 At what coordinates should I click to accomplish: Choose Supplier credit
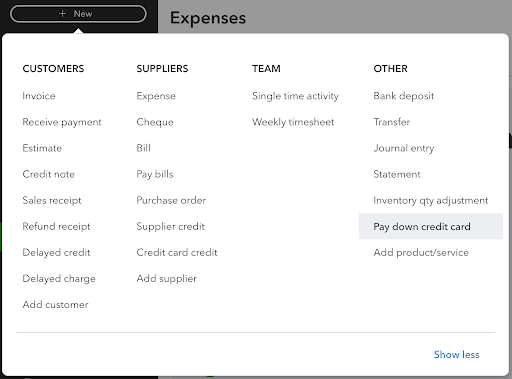[x=171, y=226]
